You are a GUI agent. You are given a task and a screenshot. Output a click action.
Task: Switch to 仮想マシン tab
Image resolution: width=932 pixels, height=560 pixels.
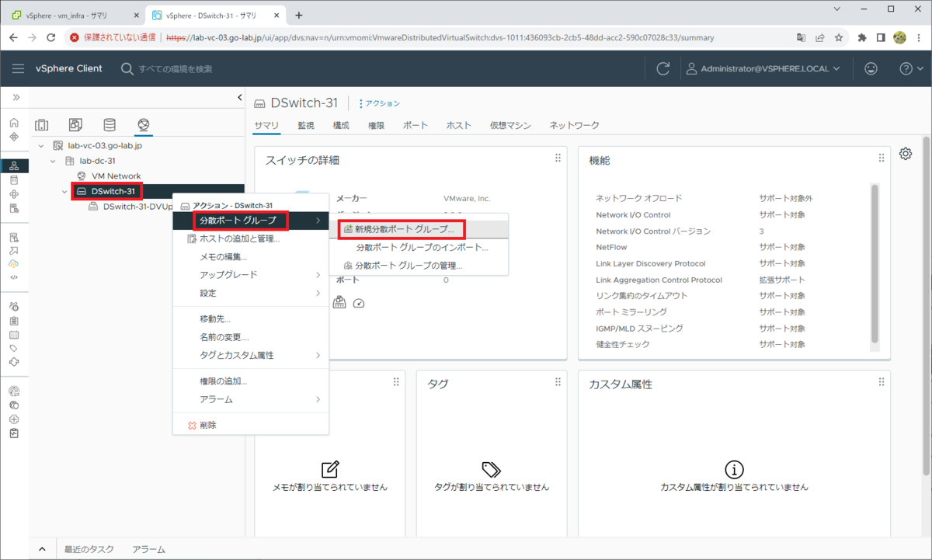(x=510, y=125)
